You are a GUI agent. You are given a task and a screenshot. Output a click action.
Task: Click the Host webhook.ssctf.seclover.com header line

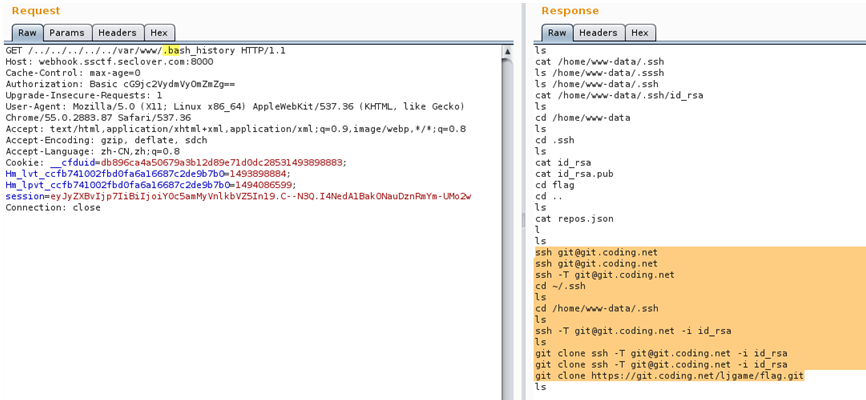(x=102, y=62)
